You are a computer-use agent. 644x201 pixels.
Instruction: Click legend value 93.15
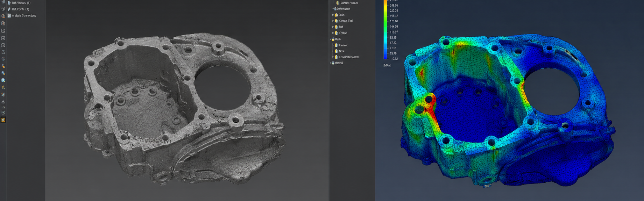tap(393, 38)
